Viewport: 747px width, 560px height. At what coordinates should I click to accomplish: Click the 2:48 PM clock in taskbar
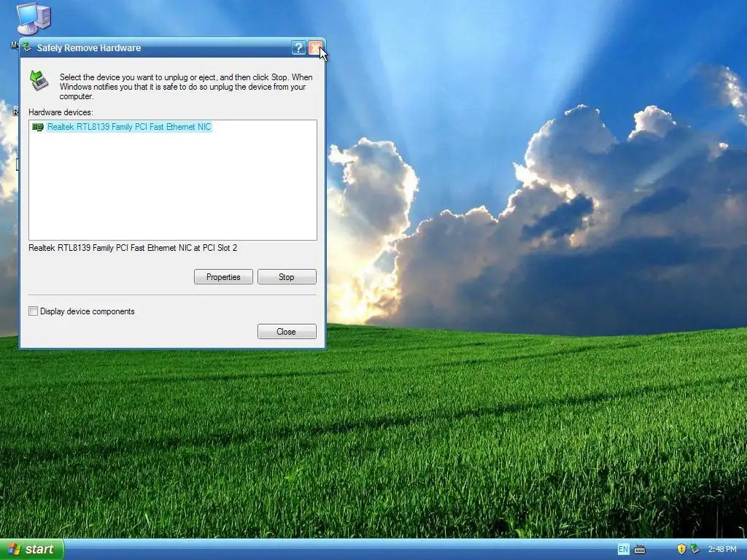(721, 549)
